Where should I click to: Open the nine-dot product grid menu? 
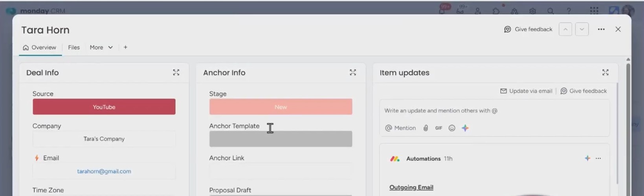pyautogui.click(x=594, y=11)
